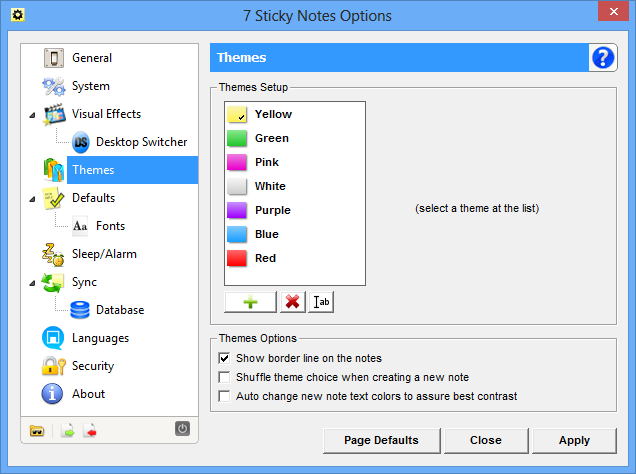636x474 pixels.
Task: Click the Security padlock icon
Action: [54, 366]
